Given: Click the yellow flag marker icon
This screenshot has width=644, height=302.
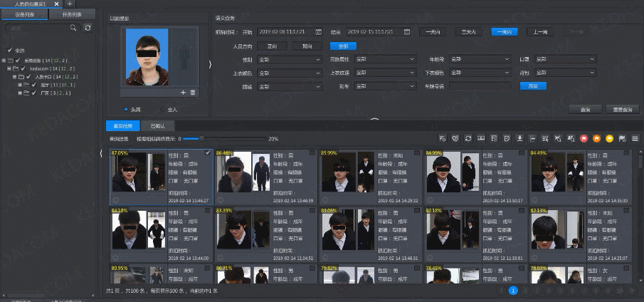Looking at the screenshot, I should tap(609, 139).
